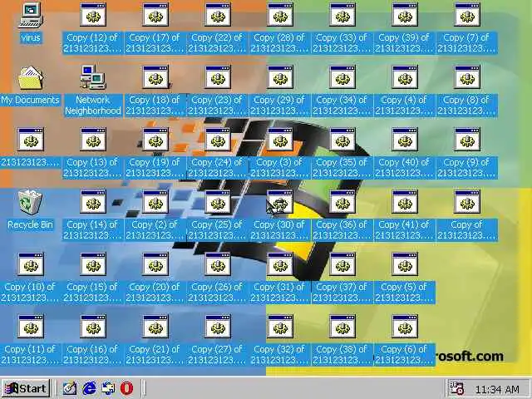Select the Copy (7) of 213123123 icon
Image resolution: width=532 pixels, height=399 pixels.
[x=467, y=15]
